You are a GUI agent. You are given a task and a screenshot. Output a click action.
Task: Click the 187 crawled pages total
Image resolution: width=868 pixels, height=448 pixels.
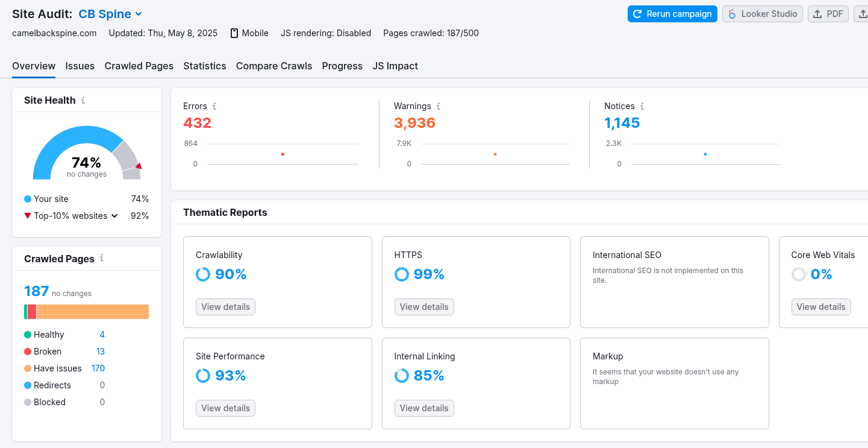coord(36,291)
